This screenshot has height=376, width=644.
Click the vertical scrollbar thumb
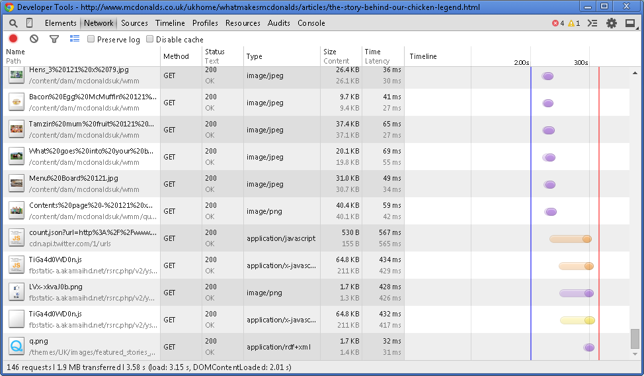tap(635, 338)
